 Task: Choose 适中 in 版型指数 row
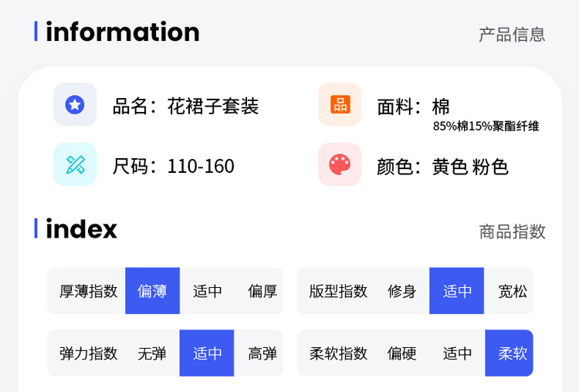(x=457, y=291)
